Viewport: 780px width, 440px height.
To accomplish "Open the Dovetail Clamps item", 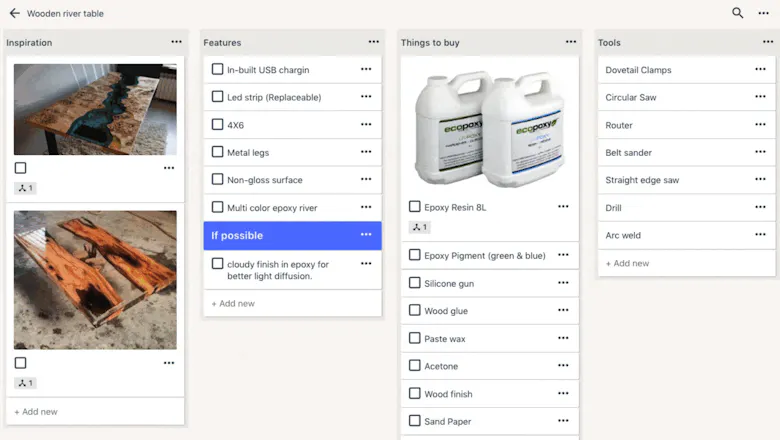I will (x=686, y=70).
